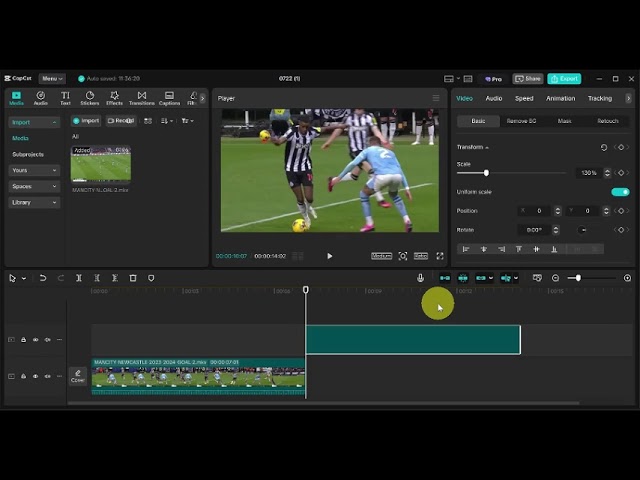640x480 pixels.
Task: Switch to the Tracking tab
Action: coord(600,98)
